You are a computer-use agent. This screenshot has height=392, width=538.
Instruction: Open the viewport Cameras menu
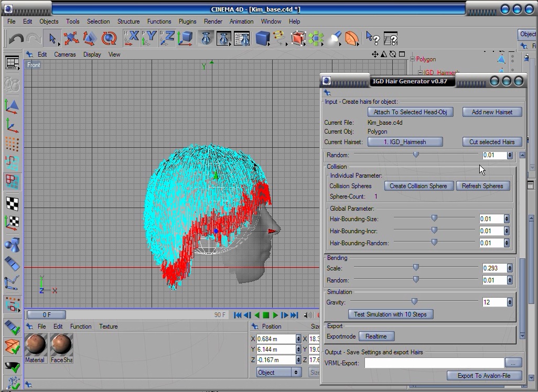[x=65, y=55]
